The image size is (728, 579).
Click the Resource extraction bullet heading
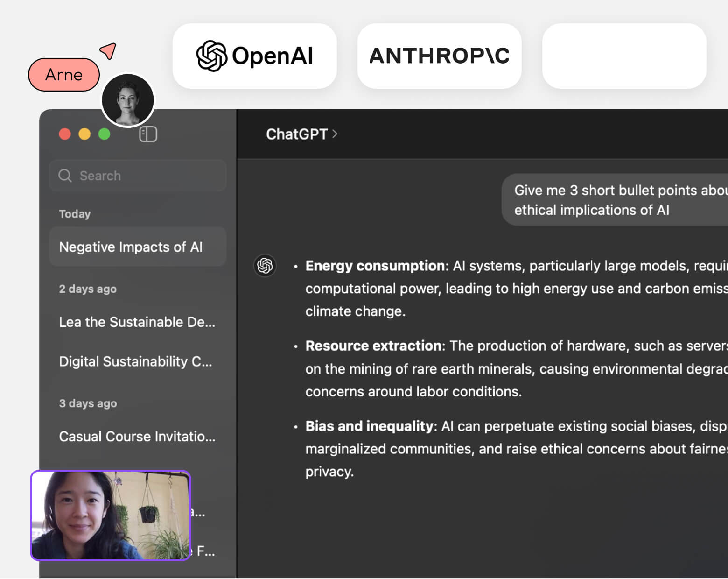pos(373,346)
